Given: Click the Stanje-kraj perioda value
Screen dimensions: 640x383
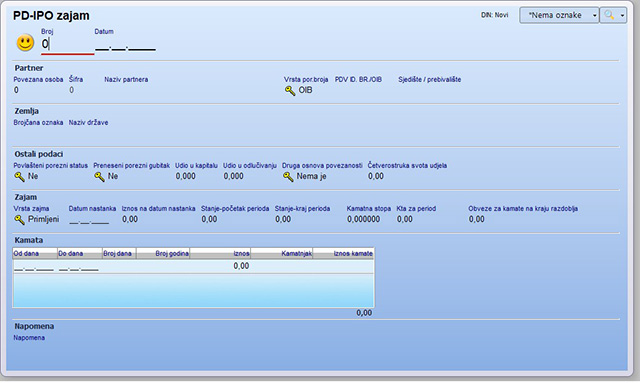Looking at the screenshot, I should [283, 219].
